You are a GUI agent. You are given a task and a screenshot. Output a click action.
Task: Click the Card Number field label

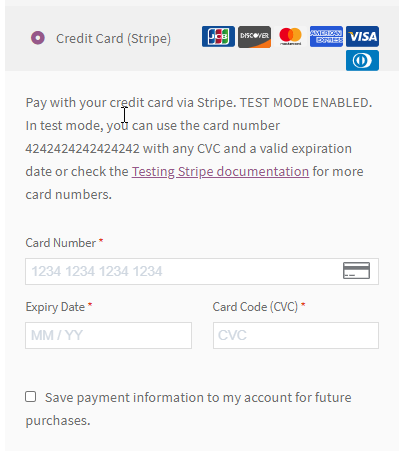[x=61, y=243]
